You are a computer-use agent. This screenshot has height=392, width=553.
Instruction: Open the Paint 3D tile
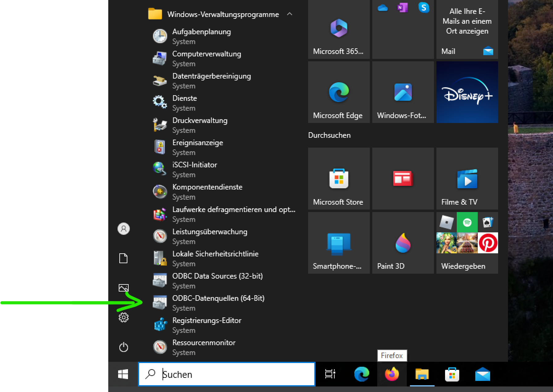click(x=403, y=243)
